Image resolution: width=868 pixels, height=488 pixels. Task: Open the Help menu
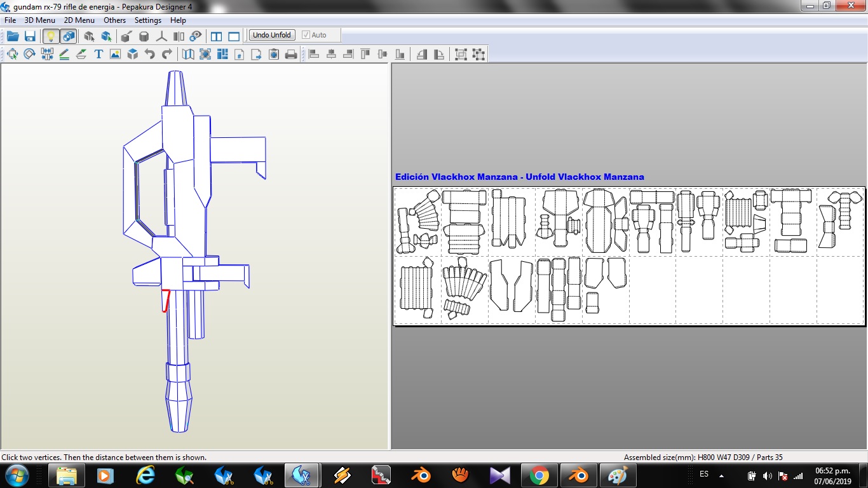179,20
